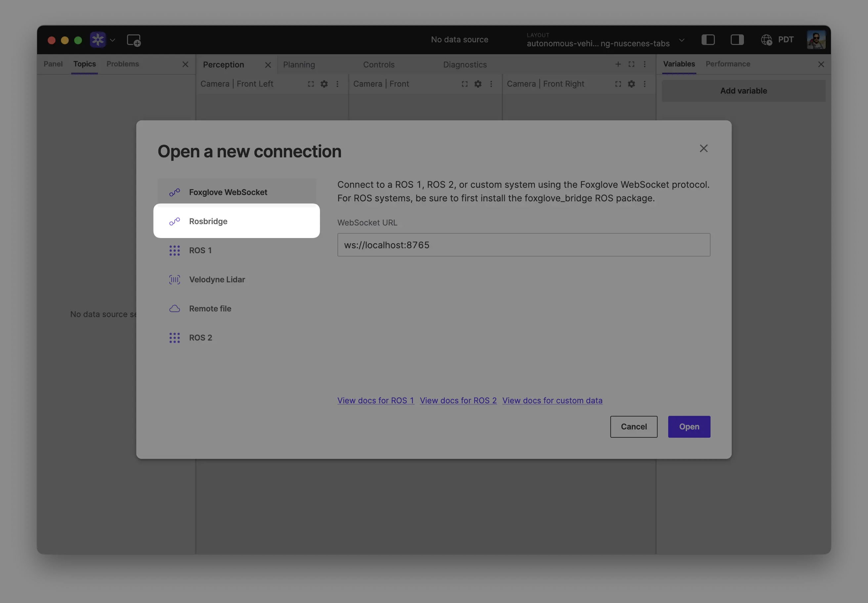Click the timezone globe icon
The height and width of the screenshot is (603, 868).
766,40
